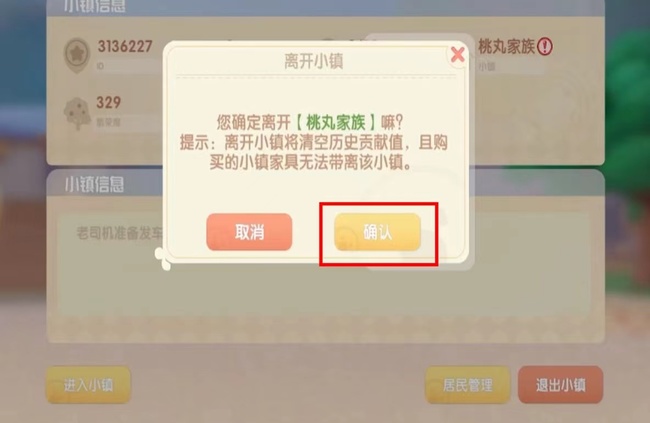This screenshot has width=650, height=423.
Task: Click the 桃丸家族 town name at top right
Action: pyautogui.click(x=507, y=46)
